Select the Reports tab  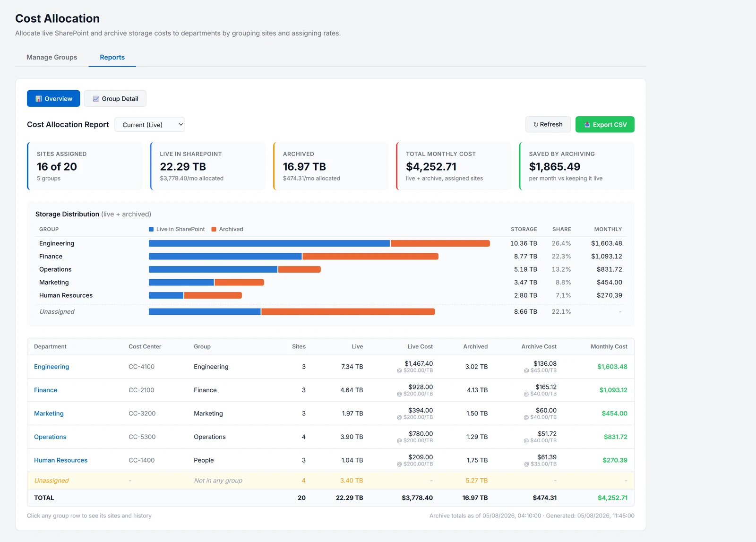(x=112, y=57)
